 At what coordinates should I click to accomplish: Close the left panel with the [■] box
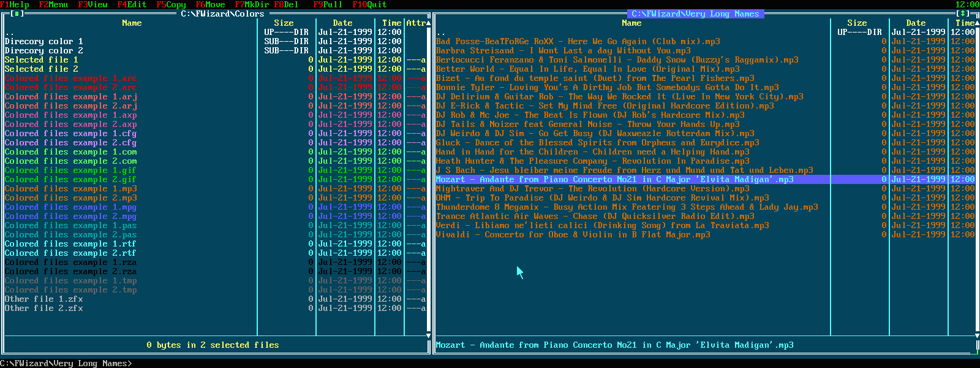pos(17,13)
